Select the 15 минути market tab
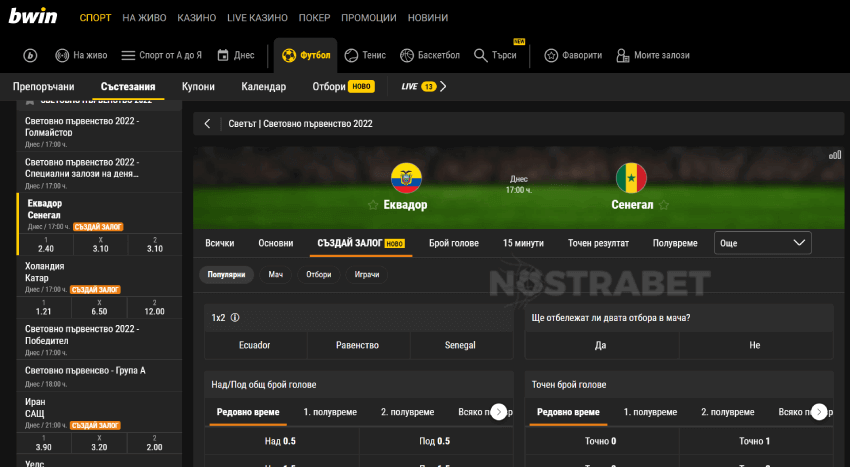850x467 pixels. coord(523,243)
